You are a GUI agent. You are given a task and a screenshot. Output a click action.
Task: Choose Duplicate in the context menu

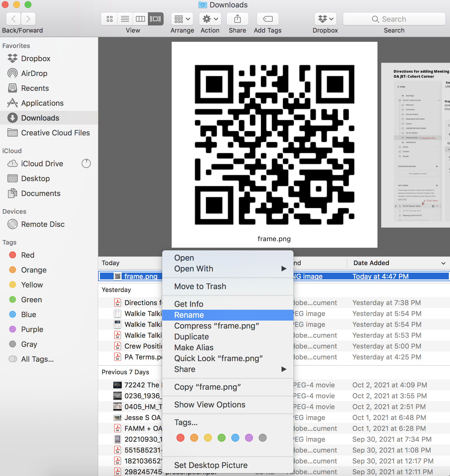click(x=228, y=337)
